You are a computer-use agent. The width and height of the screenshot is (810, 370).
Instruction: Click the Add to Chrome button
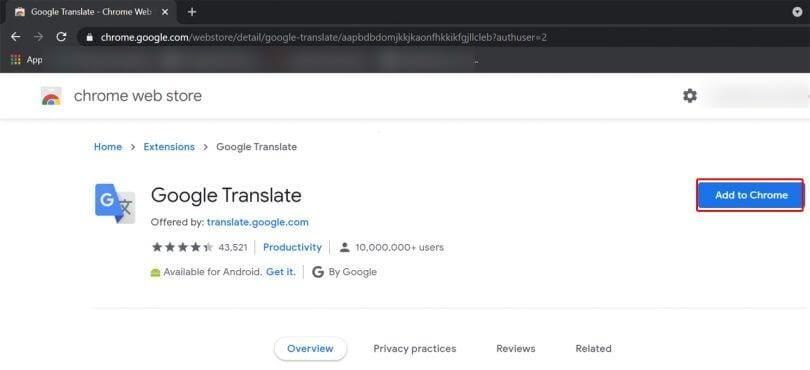coord(751,195)
